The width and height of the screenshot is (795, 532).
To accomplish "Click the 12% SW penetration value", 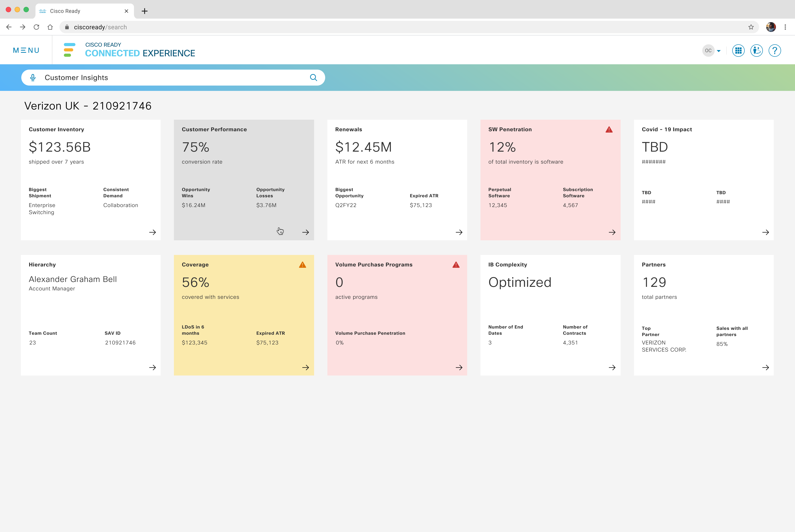I will (x=502, y=147).
